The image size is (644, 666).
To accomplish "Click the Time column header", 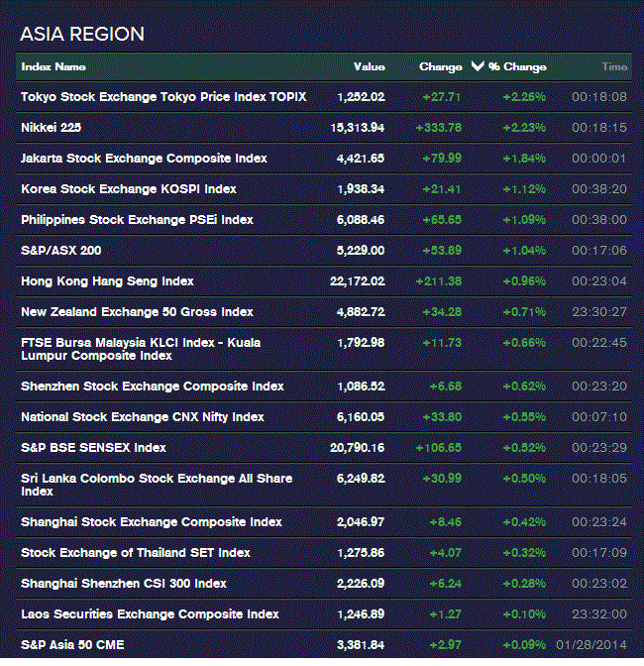I will 613,66.
